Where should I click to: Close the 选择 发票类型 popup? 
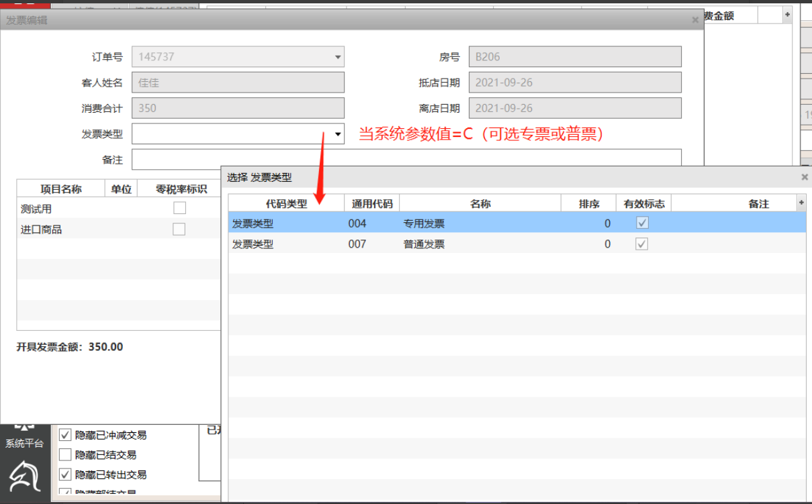point(805,177)
